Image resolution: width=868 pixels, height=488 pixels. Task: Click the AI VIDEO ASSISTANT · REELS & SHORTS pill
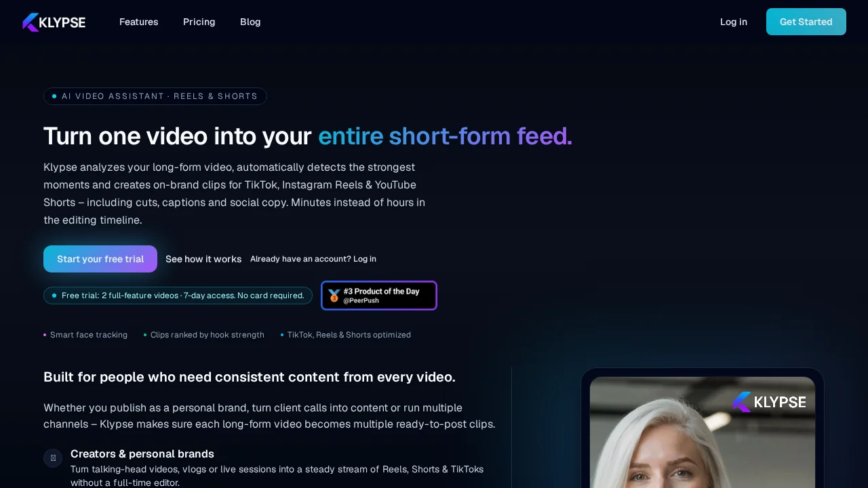click(x=155, y=96)
